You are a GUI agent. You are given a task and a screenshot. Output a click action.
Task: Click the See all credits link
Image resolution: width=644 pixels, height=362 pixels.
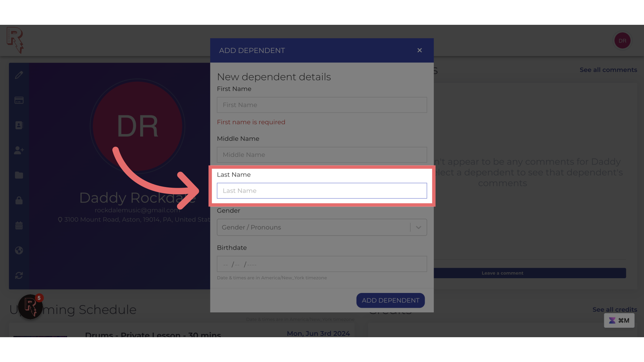pyautogui.click(x=614, y=309)
